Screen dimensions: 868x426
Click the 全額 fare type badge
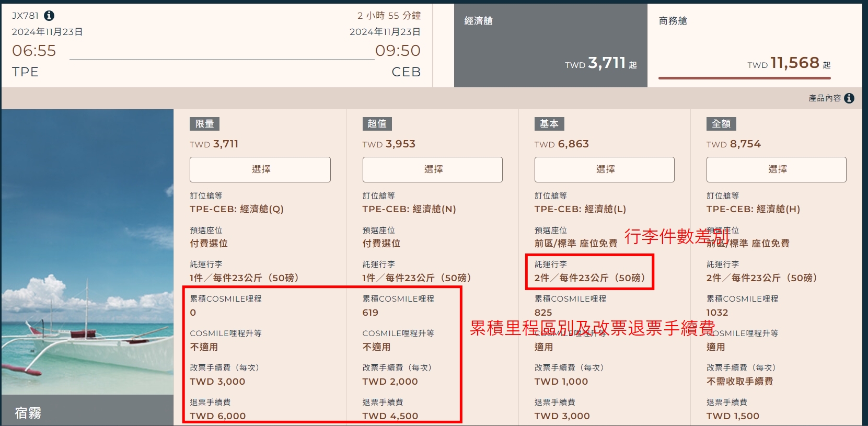click(721, 124)
